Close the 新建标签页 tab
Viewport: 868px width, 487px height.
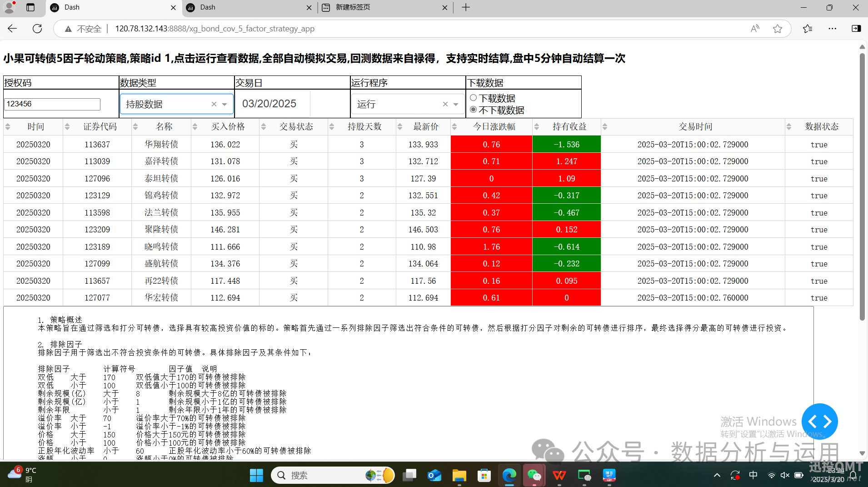444,7
